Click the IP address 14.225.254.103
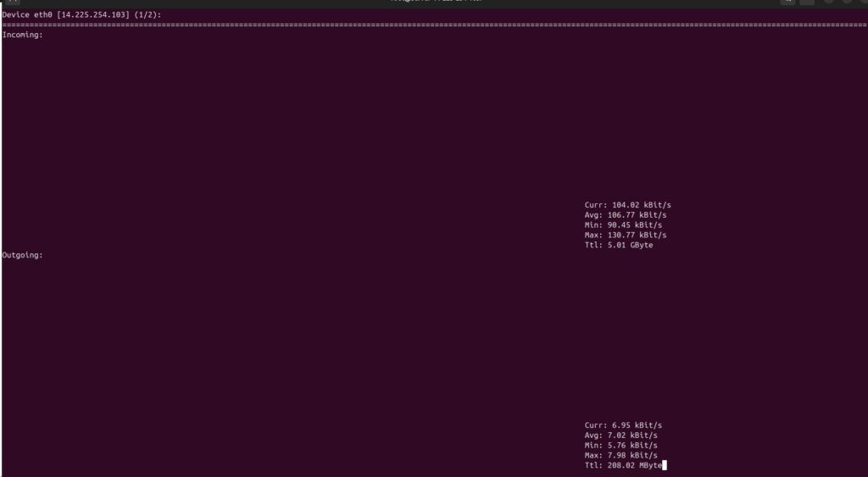This screenshot has width=868, height=477. click(x=92, y=15)
